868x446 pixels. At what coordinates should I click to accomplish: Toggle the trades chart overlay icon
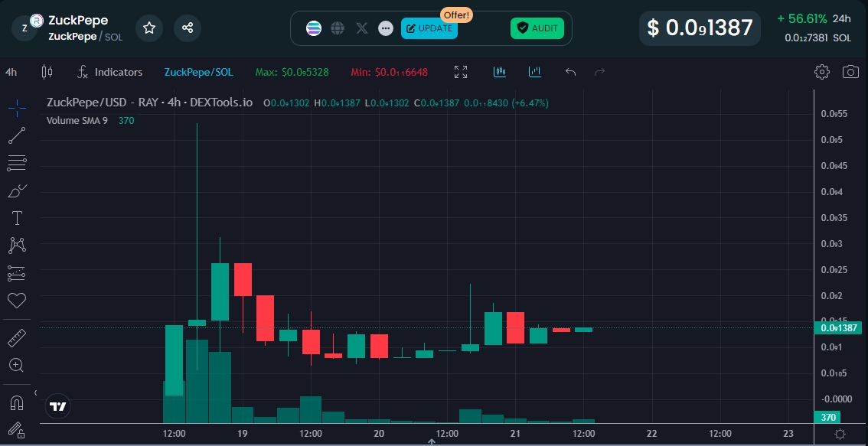pyautogui.click(x=500, y=72)
